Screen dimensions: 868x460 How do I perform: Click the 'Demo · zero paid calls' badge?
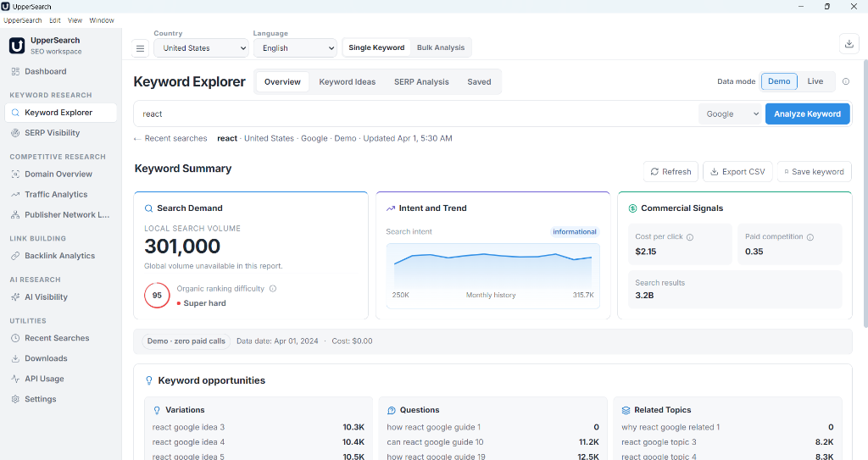186,341
